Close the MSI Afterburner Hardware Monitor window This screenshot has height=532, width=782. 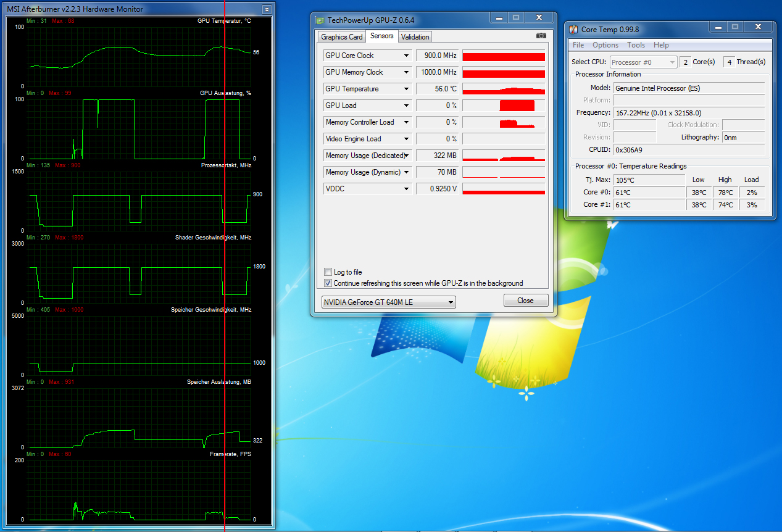tap(266, 10)
